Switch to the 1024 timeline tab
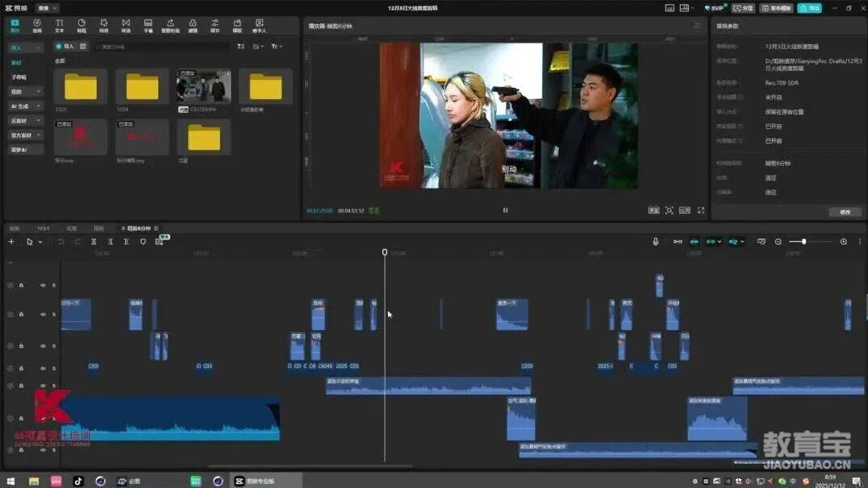 [x=43, y=228]
